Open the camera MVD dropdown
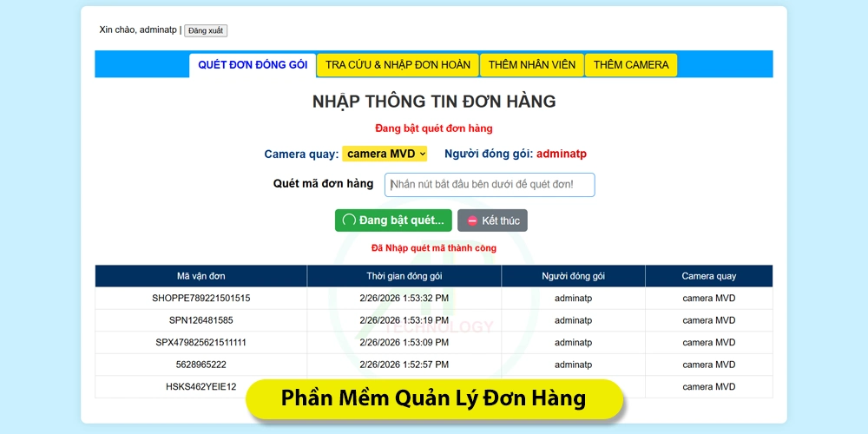The width and height of the screenshot is (868, 434). pos(385,154)
